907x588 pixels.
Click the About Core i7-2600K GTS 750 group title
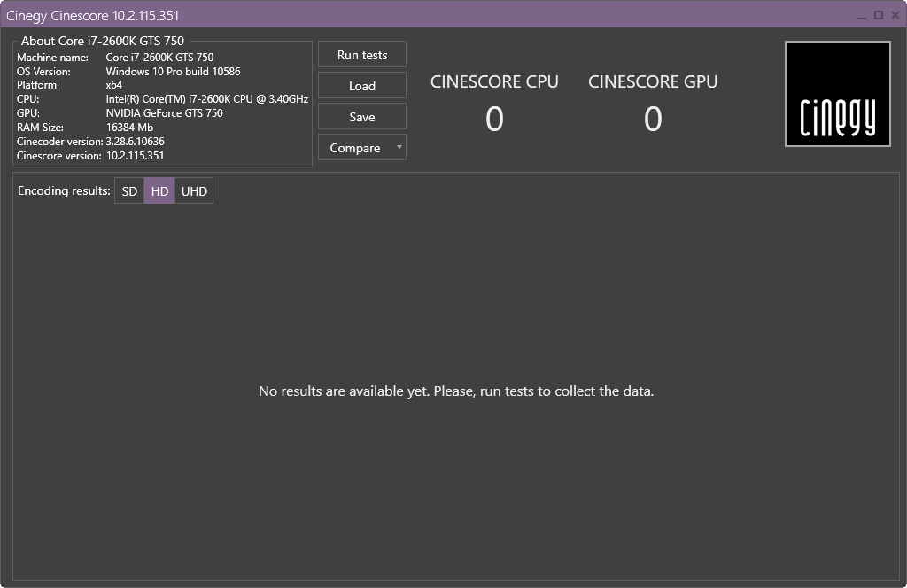103,41
